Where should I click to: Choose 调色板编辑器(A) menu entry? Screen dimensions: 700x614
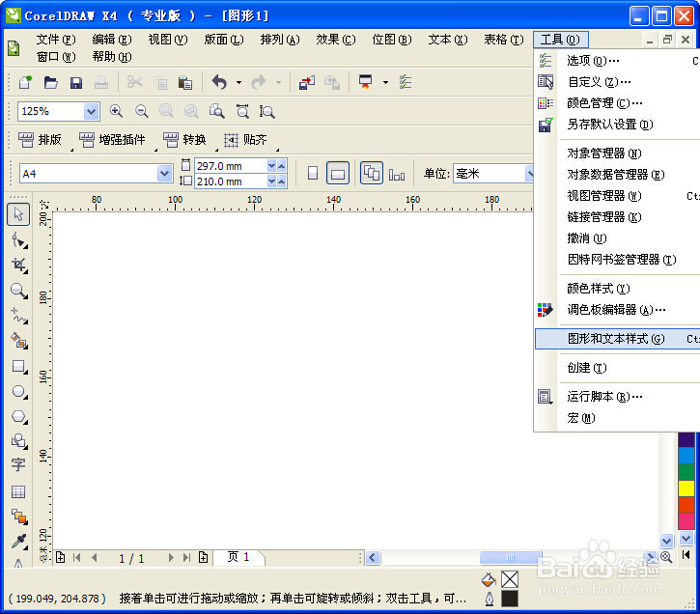click(617, 310)
